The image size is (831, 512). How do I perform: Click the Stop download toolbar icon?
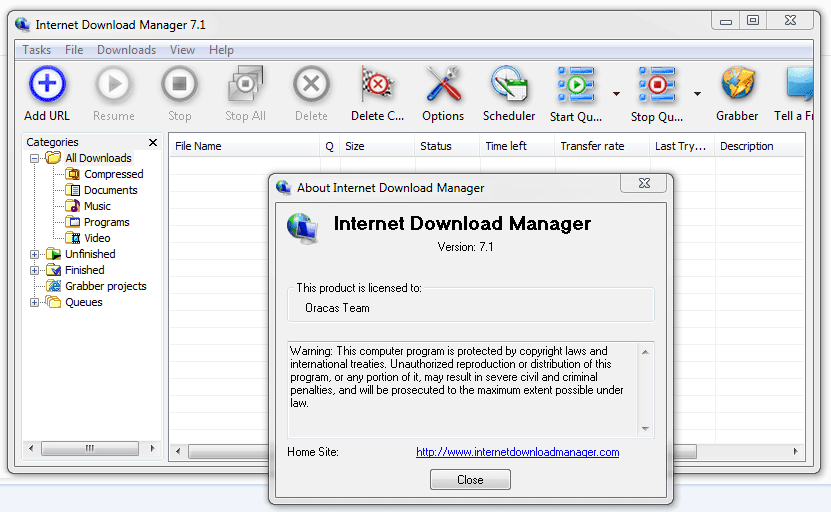(x=179, y=84)
